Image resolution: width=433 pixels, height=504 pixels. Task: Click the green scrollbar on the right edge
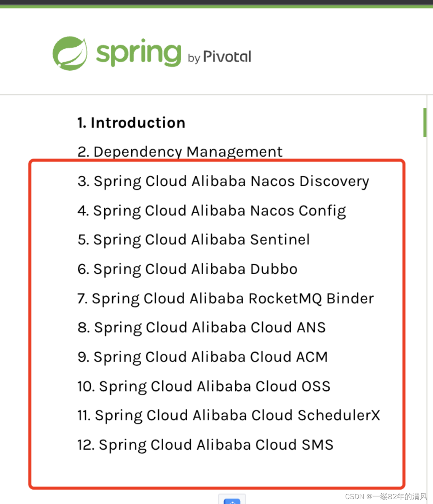pyautogui.click(x=425, y=122)
